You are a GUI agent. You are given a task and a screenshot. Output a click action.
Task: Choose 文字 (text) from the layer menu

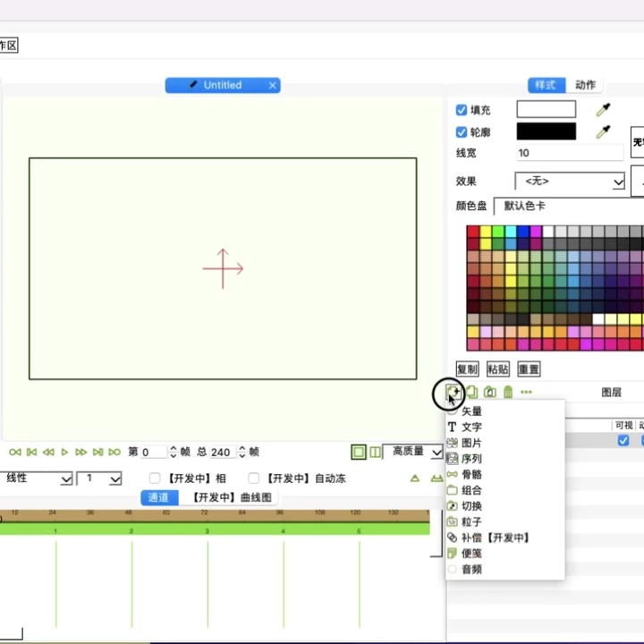pyautogui.click(x=471, y=428)
